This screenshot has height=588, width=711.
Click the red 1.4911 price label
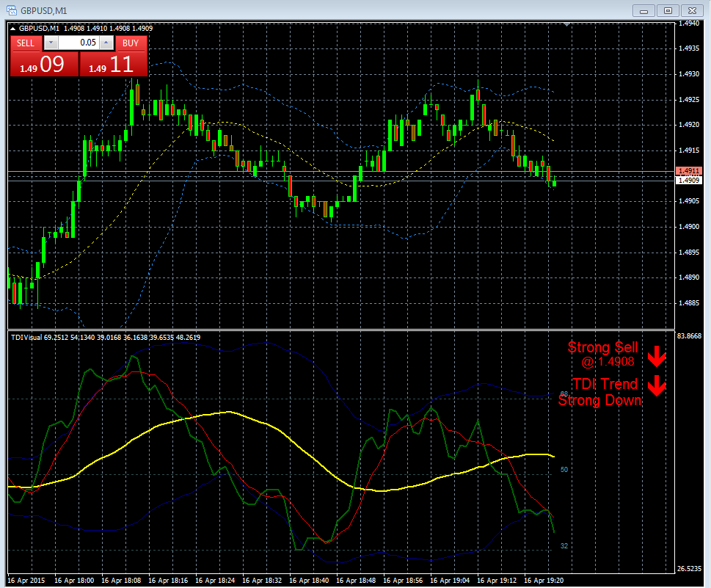689,171
